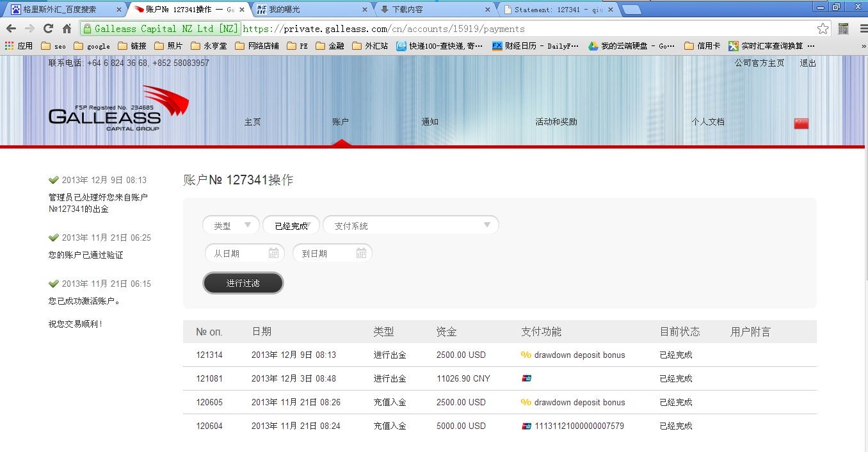Click the Galleass Capital Group logo
This screenshot has width=868, height=452.
tap(118, 108)
